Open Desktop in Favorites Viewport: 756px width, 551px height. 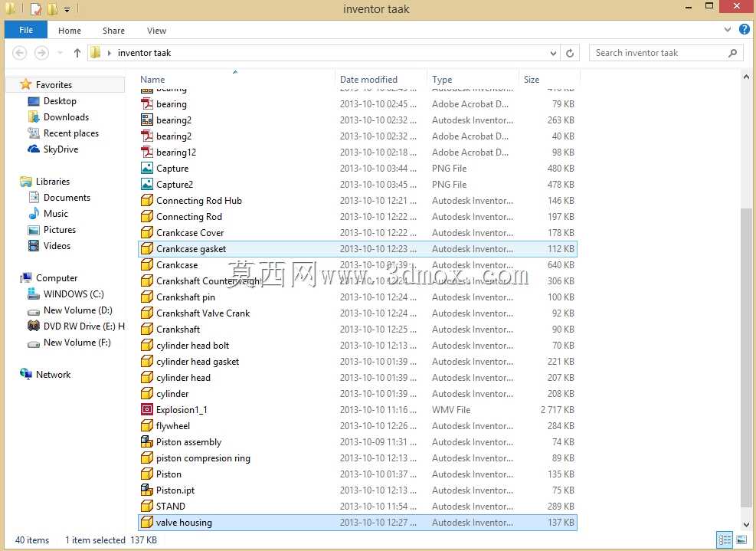click(x=60, y=101)
